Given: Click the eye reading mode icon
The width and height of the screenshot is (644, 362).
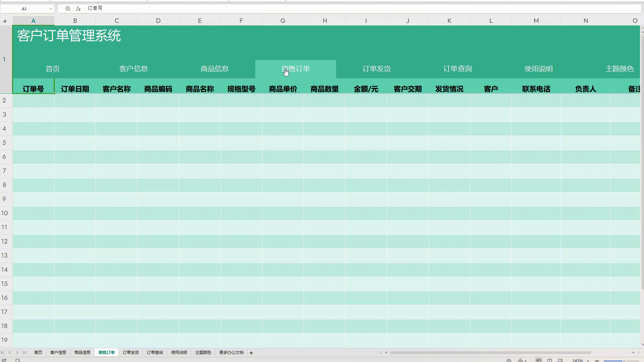Looking at the screenshot, I should pyautogui.click(x=509, y=360).
